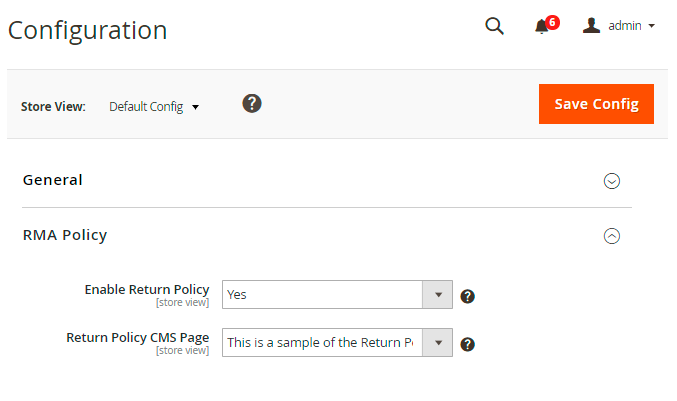
Task: Open the Default Config store view switcher
Action: (x=154, y=106)
